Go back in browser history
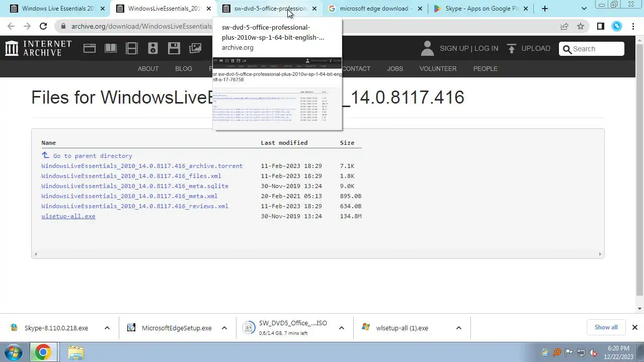 pos(11,26)
